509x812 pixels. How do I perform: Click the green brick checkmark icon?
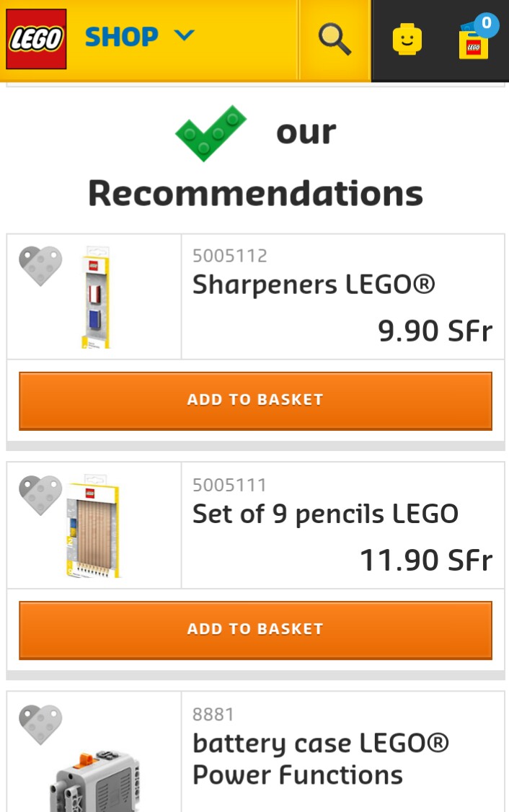211,132
